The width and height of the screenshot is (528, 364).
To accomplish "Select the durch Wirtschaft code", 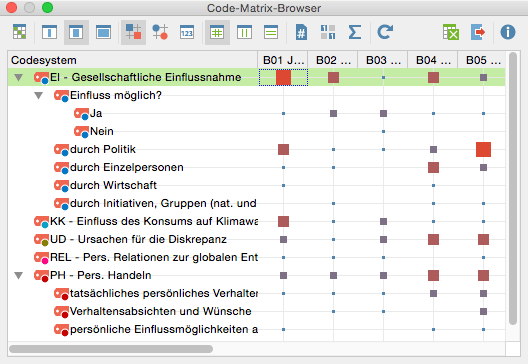I will 113,185.
